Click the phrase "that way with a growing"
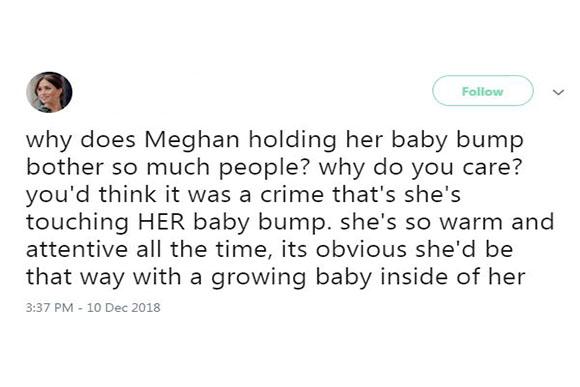Viewport: 580px width, 387px height. click(166, 278)
